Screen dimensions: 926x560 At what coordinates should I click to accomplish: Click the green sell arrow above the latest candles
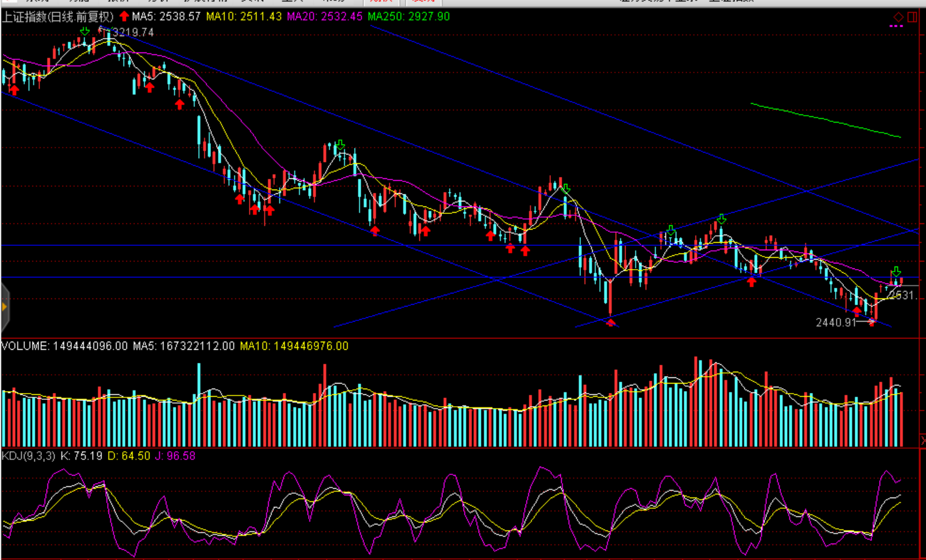click(x=896, y=272)
